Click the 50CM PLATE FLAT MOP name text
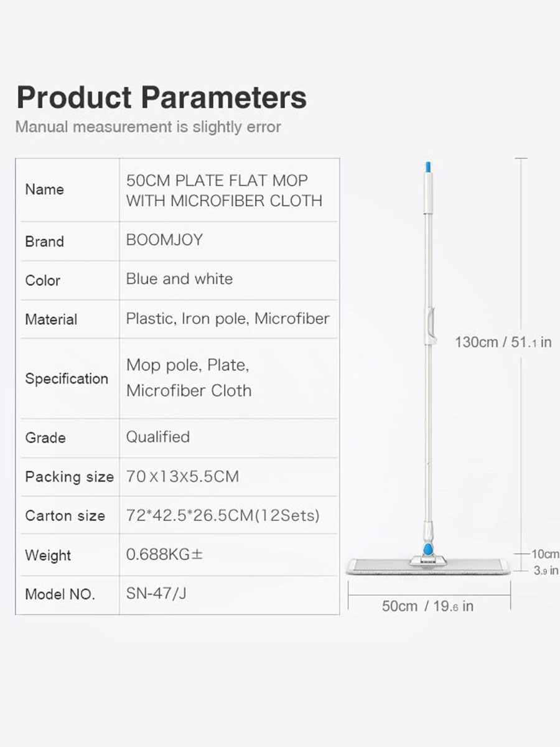The height and width of the screenshot is (747, 560). pyautogui.click(x=217, y=181)
